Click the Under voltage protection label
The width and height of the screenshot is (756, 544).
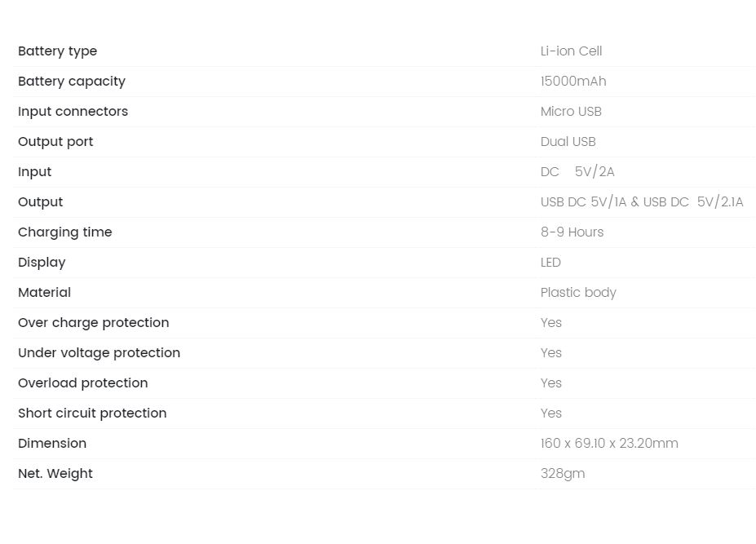coord(99,353)
